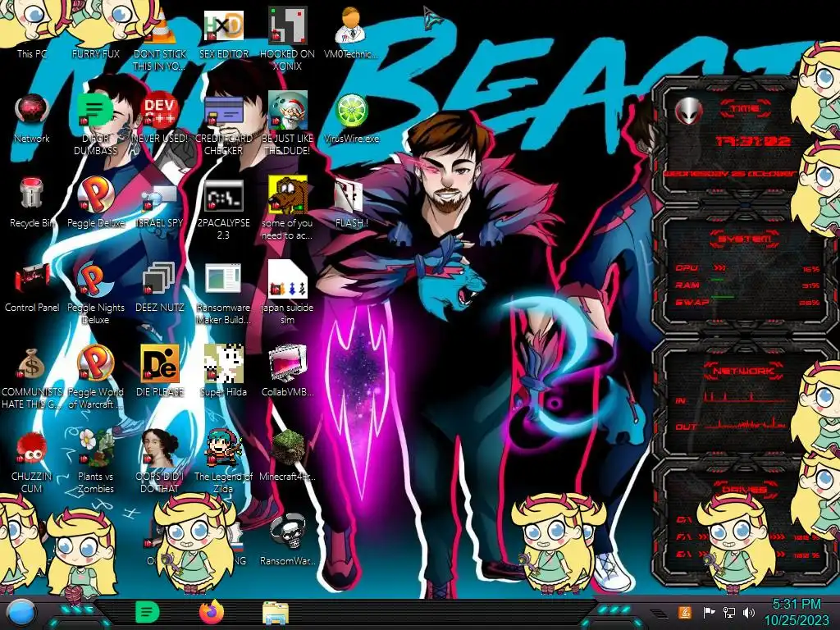Click the NETWORK header in the widget

[744, 371]
